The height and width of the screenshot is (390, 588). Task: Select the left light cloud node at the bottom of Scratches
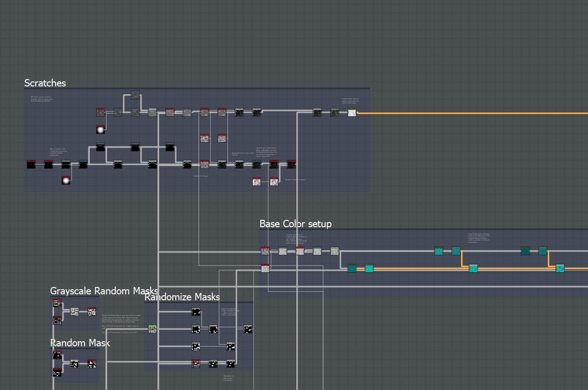(257, 182)
